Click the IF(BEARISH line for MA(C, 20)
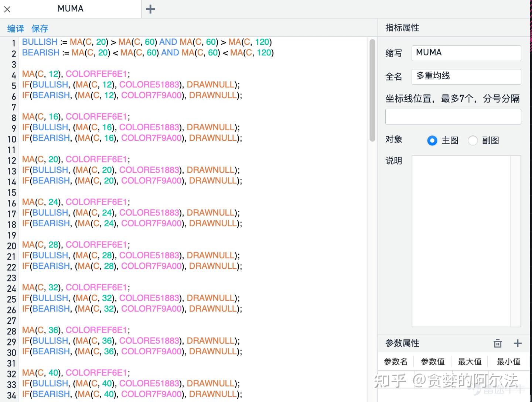 pos(132,181)
